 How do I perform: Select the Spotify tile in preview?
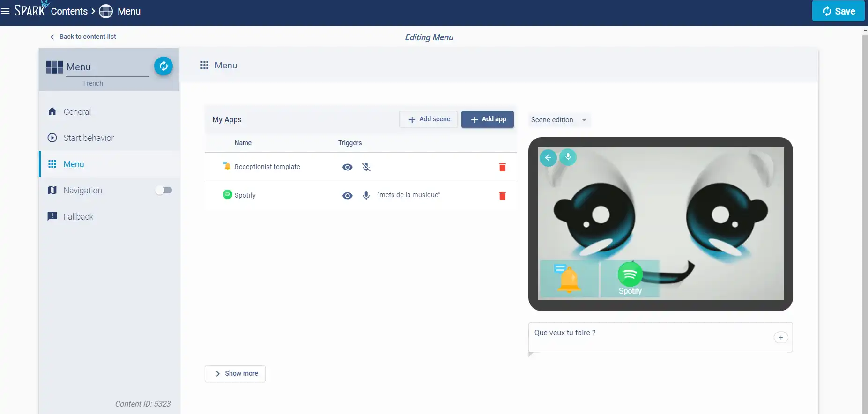pos(630,279)
